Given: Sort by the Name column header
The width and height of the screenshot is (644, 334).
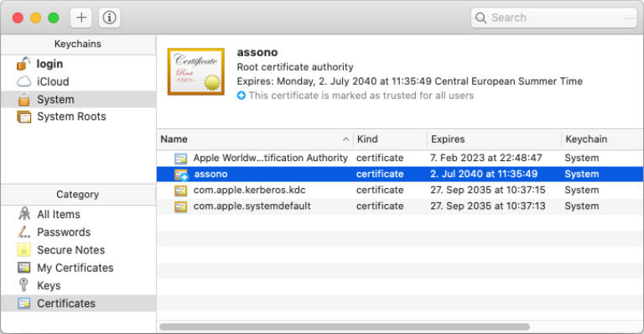Looking at the screenshot, I should point(255,139).
